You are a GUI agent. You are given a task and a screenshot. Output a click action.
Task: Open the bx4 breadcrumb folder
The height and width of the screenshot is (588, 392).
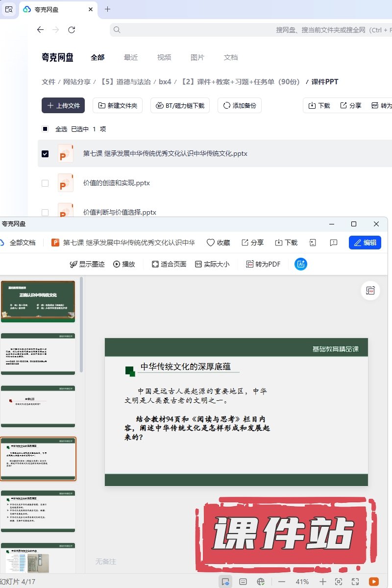pyautogui.click(x=165, y=82)
